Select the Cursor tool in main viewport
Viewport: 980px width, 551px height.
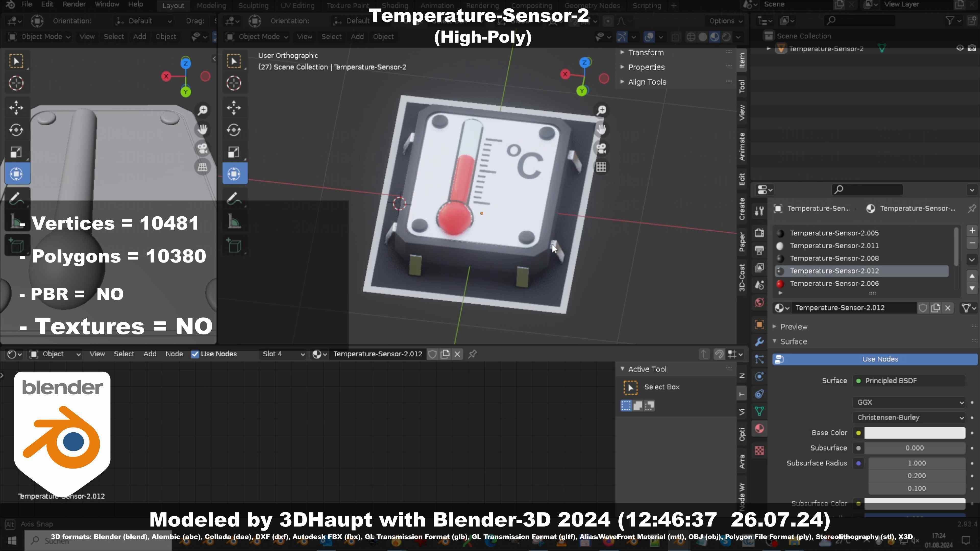[234, 83]
